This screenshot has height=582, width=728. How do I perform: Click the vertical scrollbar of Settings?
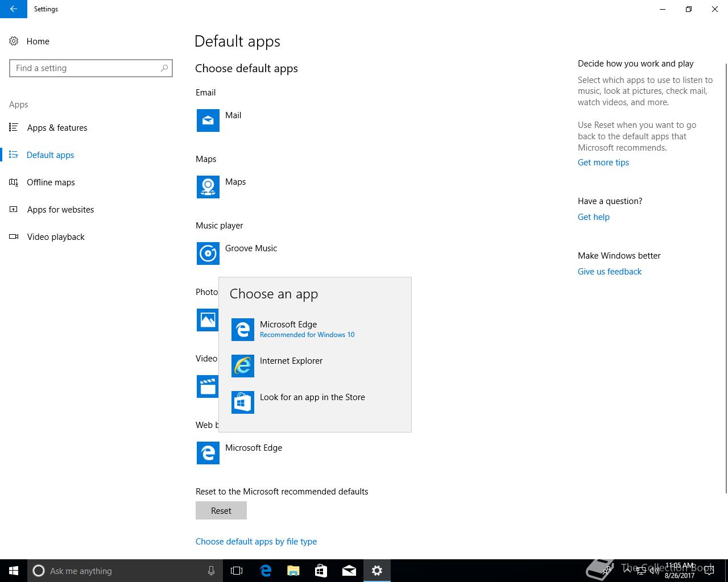(726, 278)
